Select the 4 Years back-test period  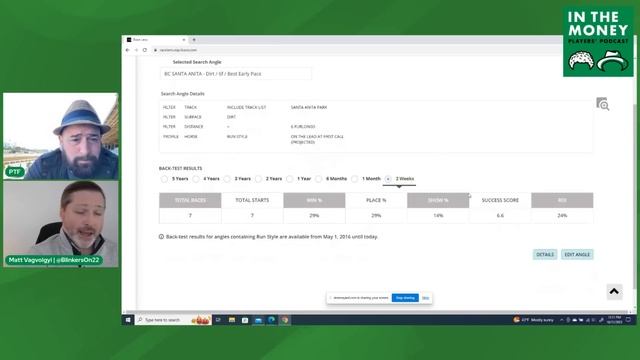coord(196,179)
